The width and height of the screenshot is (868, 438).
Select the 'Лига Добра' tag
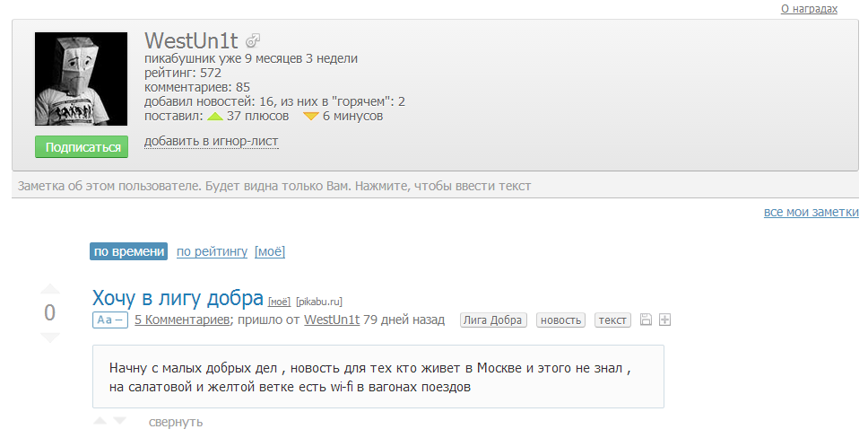tap(492, 320)
